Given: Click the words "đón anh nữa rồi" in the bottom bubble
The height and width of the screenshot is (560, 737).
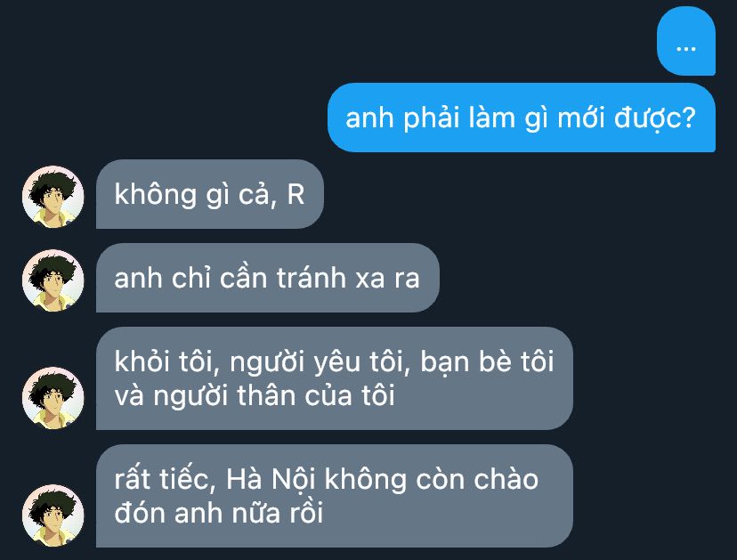Looking at the screenshot, I should [219, 513].
